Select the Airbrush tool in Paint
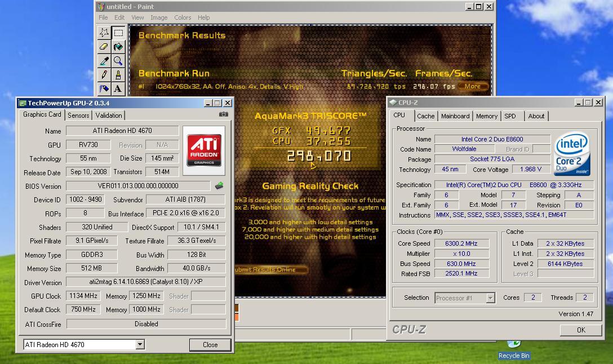Image resolution: width=613 pixels, height=364 pixels. tap(104, 89)
